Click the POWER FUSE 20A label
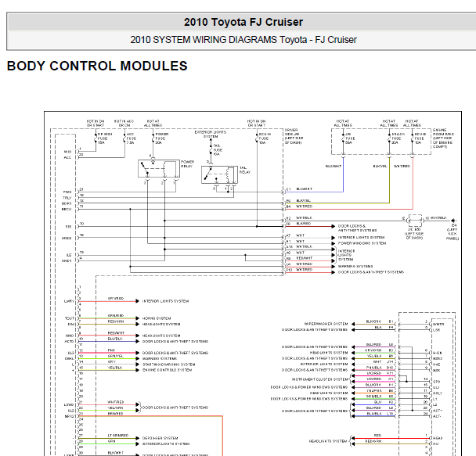476x456 pixels. (x=162, y=138)
